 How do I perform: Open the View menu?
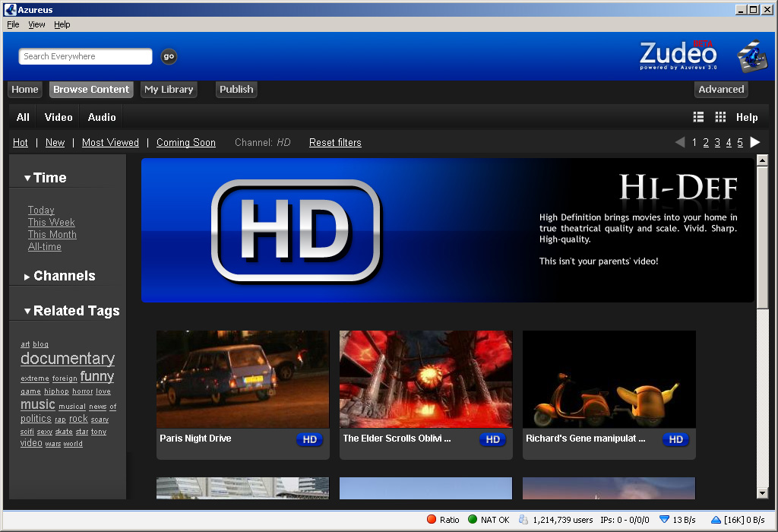[36, 24]
